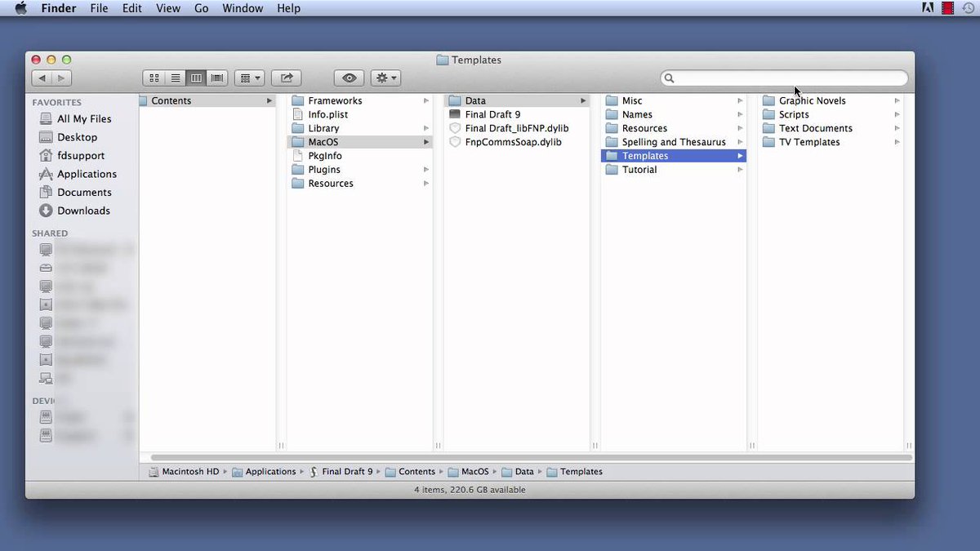The image size is (980, 551).
Task: Go back with the left arrow button
Action: (42, 78)
